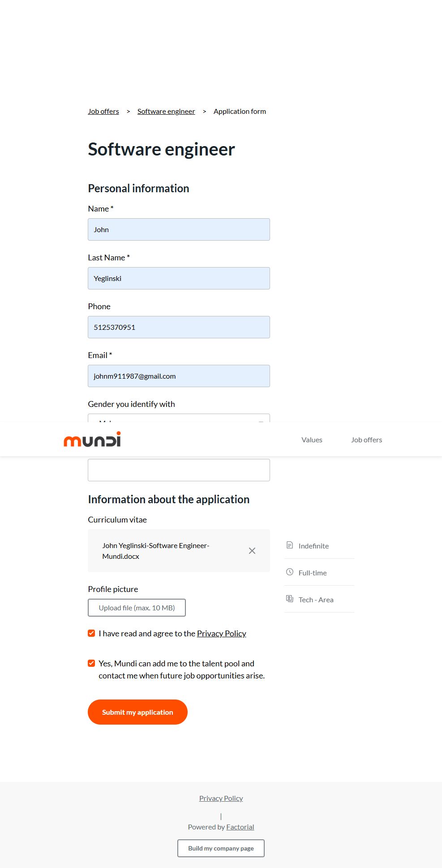Viewport: 442px width, 868px height.
Task: Open the Values menu item
Action: 312,440
